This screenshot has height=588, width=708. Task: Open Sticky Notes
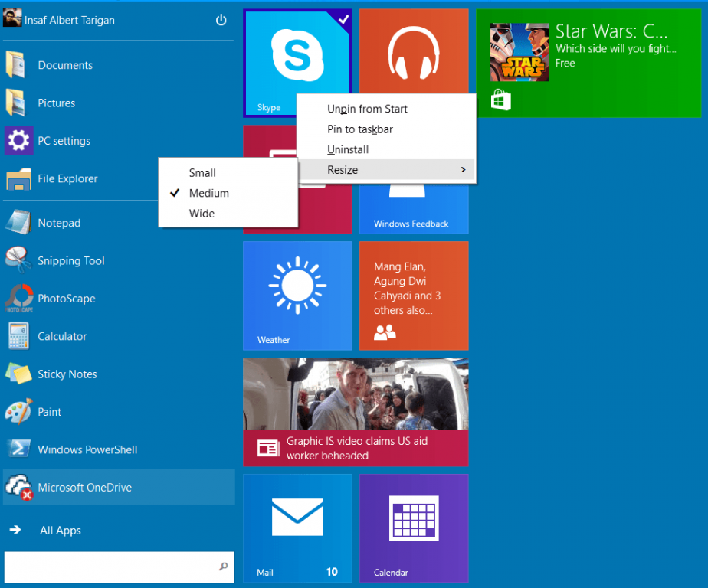tap(67, 374)
